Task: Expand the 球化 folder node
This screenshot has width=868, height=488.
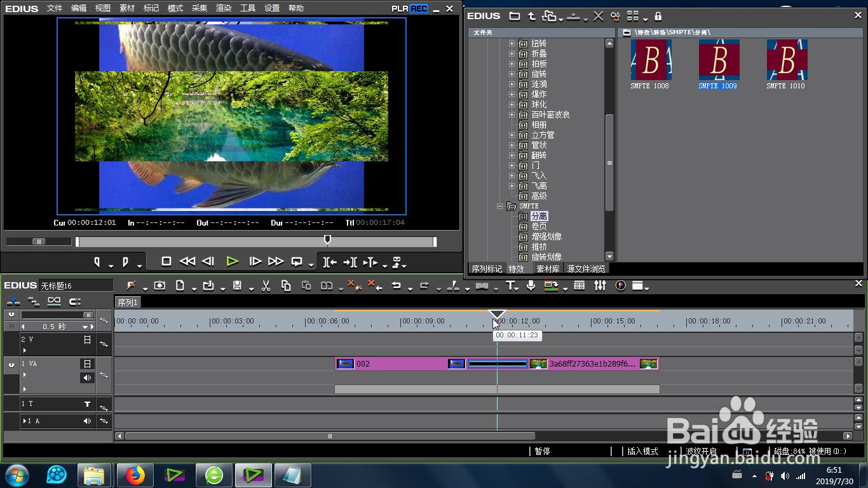Action: click(512, 105)
